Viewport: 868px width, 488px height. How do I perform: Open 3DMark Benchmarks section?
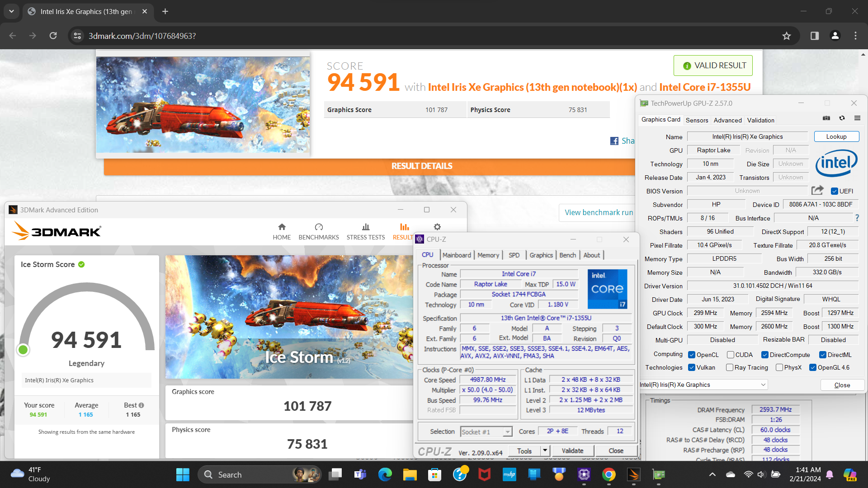pyautogui.click(x=319, y=232)
